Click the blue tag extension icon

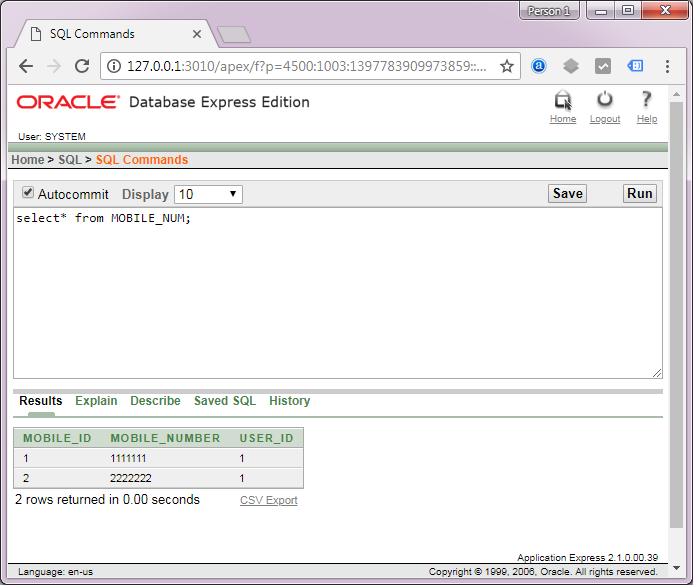coord(635,66)
